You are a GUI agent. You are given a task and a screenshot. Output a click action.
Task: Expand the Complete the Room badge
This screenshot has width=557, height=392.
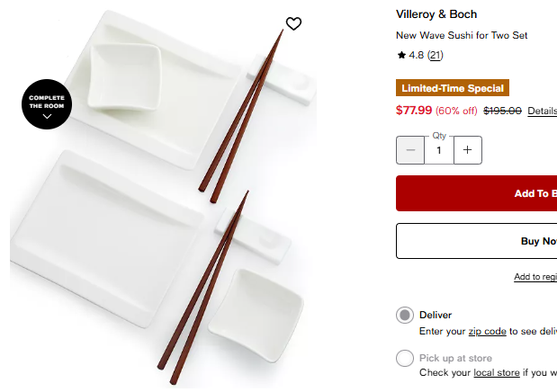(x=47, y=104)
